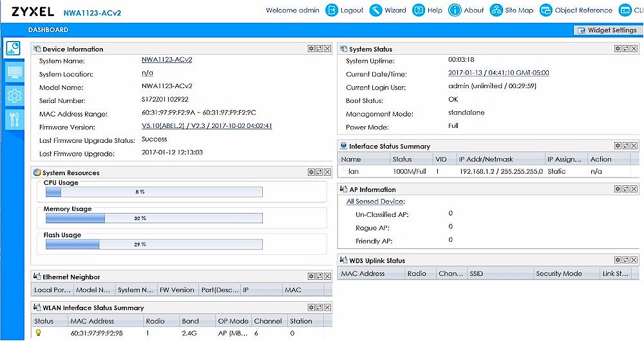Refresh the AP Information widget
This screenshot has height=341, width=644.
click(626, 189)
